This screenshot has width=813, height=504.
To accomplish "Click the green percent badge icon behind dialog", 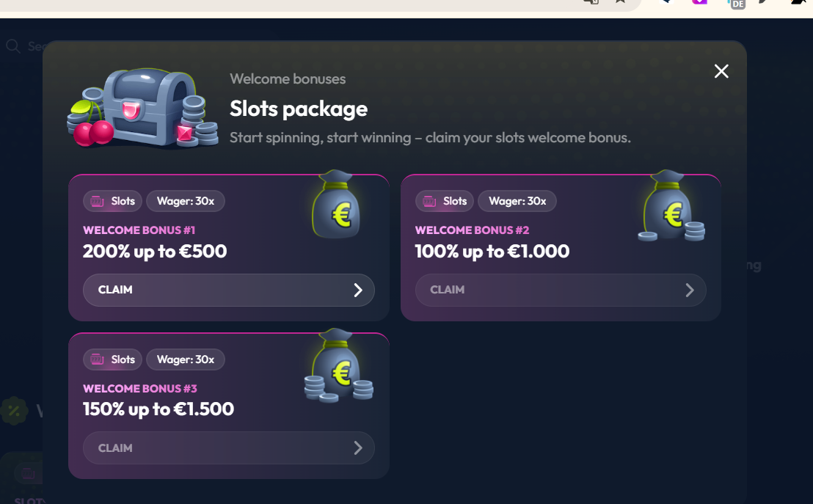I will pyautogui.click(x=14, y=411).
